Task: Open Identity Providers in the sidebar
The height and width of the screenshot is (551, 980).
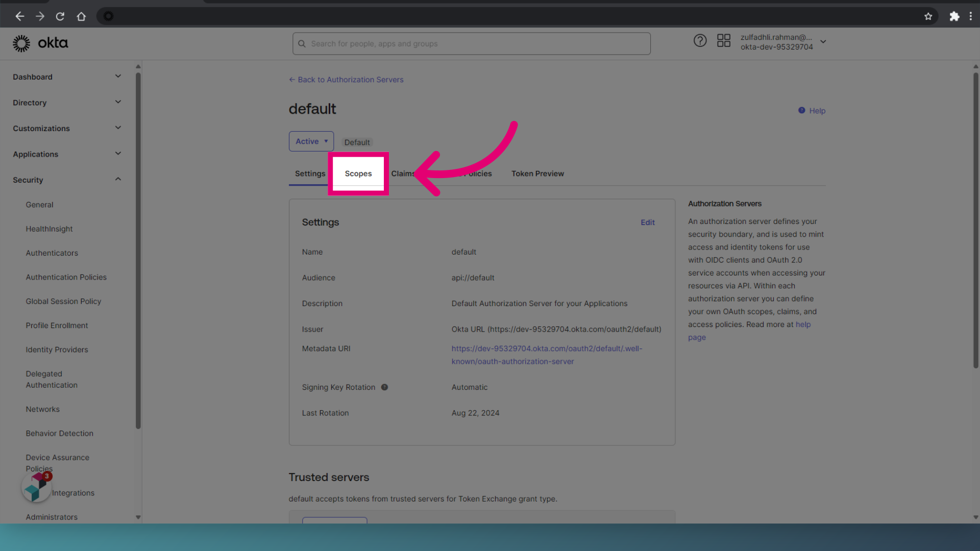Action: 57,349
